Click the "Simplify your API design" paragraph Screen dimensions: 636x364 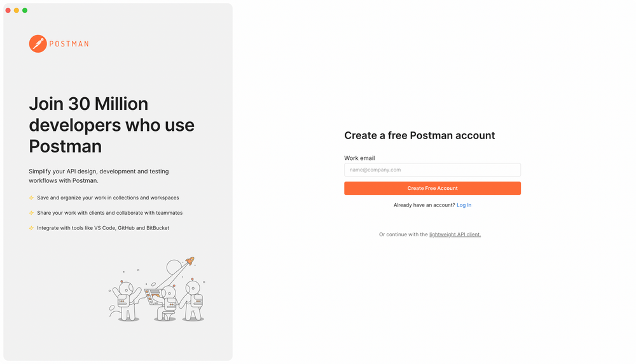[99, 176]
